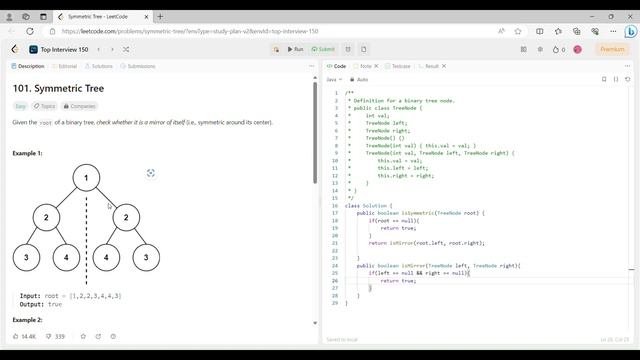Share the problem icon
The height and width of the screenshot is (360, 640).
98,336
